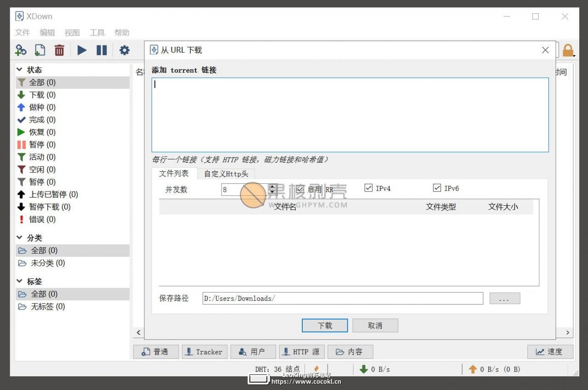Close the 从 URL 下载 dialog
The height and width of the screenshot is (390, 588).
pyautogui.click(x=545, y=50)
